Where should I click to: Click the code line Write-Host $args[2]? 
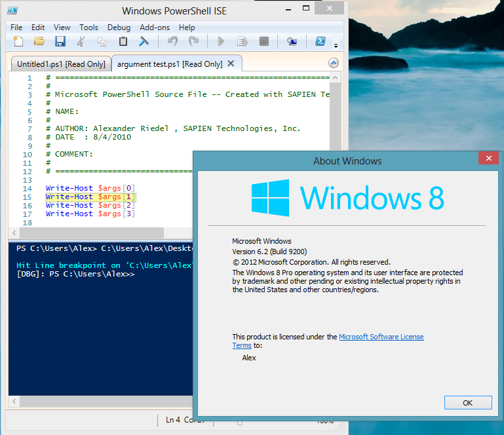click(x=90, y=205)
